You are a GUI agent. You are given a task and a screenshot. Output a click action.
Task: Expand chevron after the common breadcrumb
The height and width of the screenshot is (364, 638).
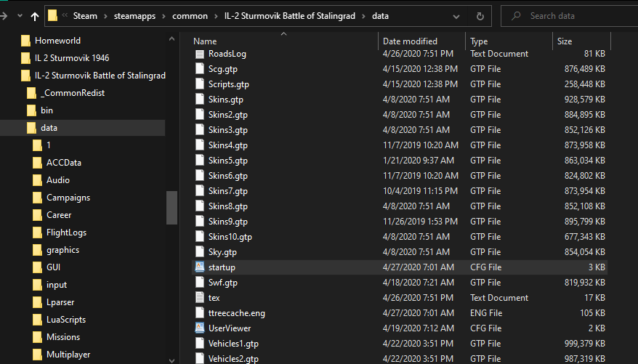click(x=216, y=16)
